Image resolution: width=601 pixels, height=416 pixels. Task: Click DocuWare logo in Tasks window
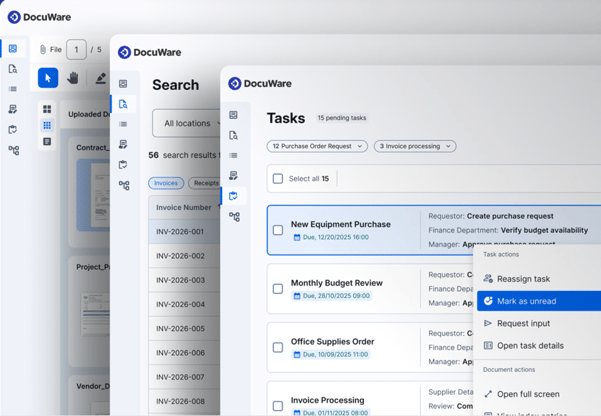tap(260, 83)
